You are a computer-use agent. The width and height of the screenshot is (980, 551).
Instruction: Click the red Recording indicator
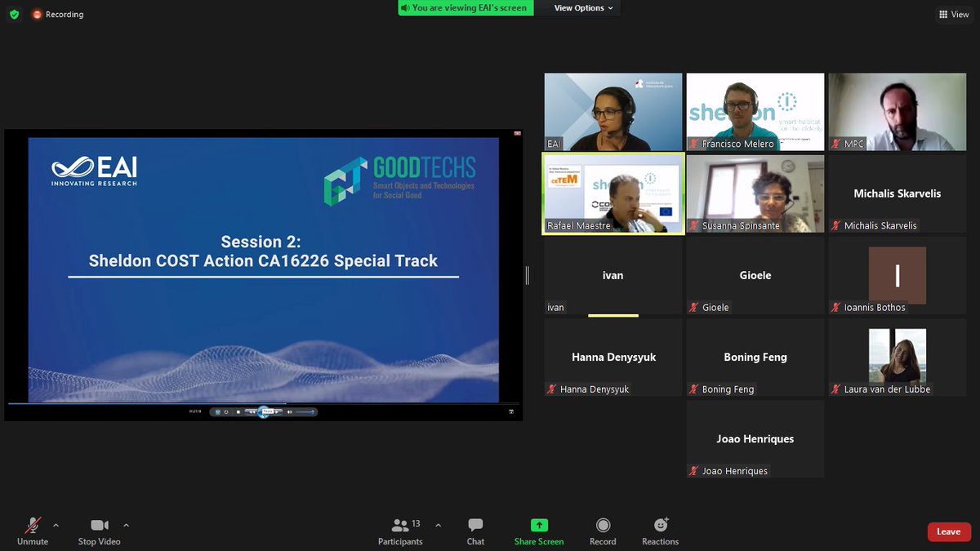[57, 15]
